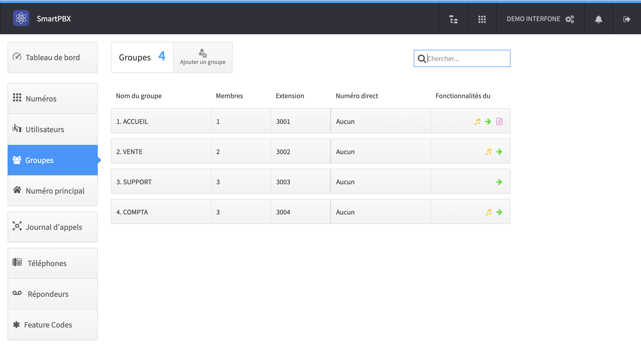Click extension 3004 cell

tap(300, 211)
